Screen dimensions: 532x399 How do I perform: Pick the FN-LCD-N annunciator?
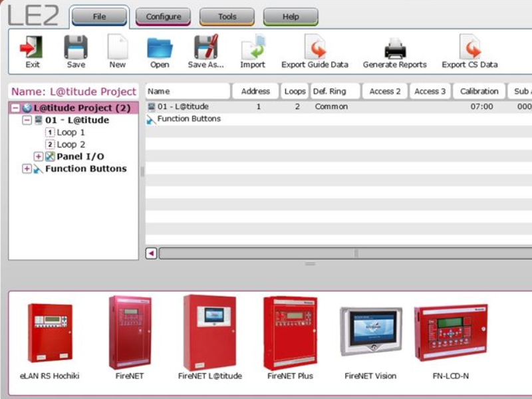click(x=451, y=332)
